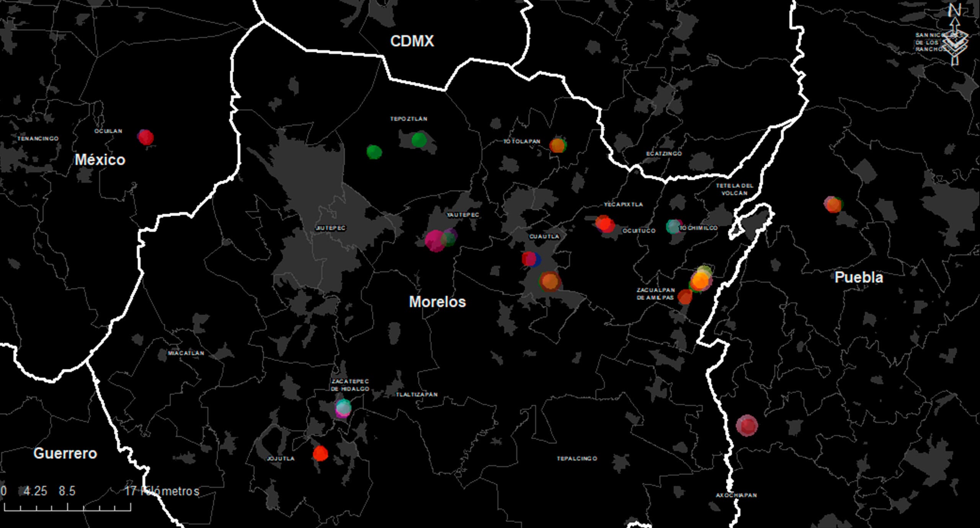Select the Puebla state label
The image size is (980, 528).
pos(858,277)
